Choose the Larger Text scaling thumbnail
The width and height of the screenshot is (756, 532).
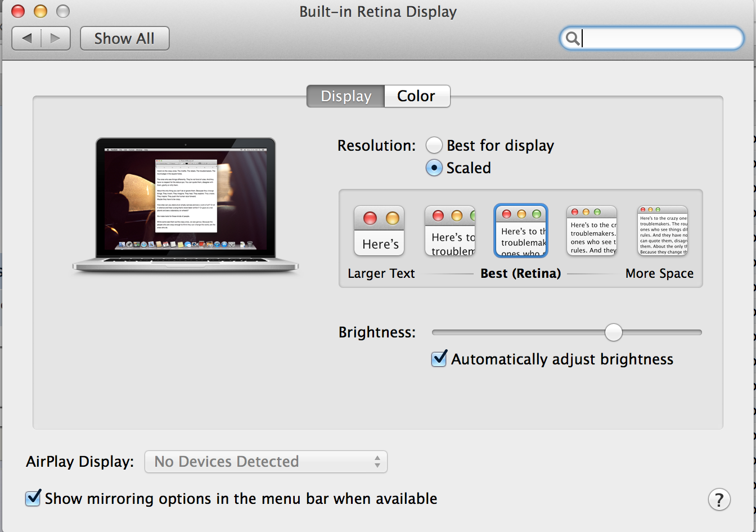point(379,231)
